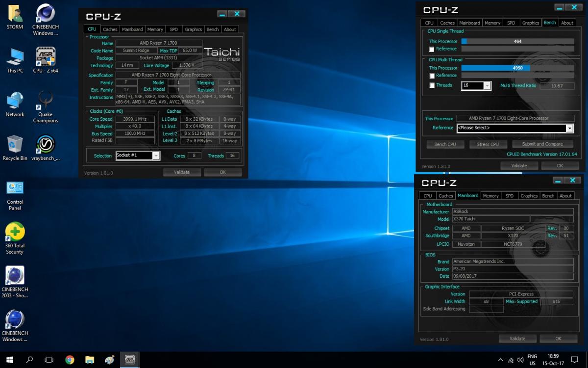588x368 pixels.
Task: Open the This PC desktop icon
Action: tap(15, 60)
